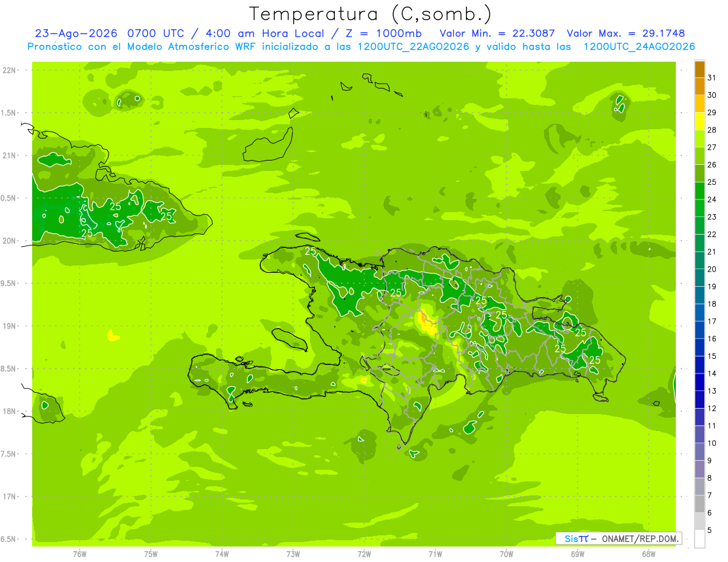The image size is (728, 562).
Task: Click the '22N' latitude label
Action: coord(9,70)
